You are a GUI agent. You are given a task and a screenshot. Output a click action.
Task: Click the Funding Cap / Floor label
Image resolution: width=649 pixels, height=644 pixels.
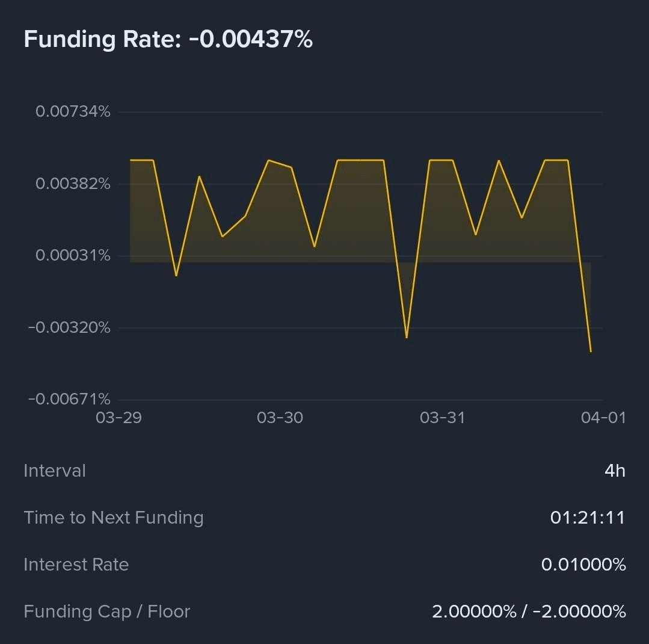click(107, 611)
